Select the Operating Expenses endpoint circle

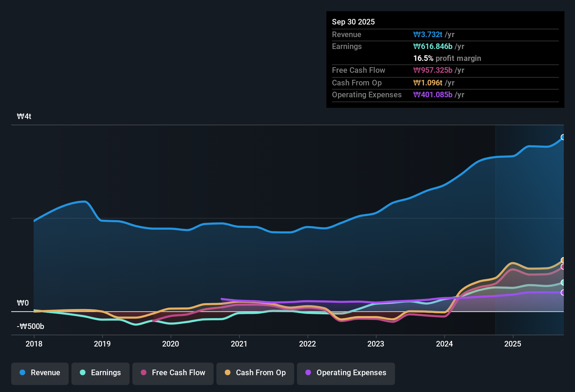point(563,293)
